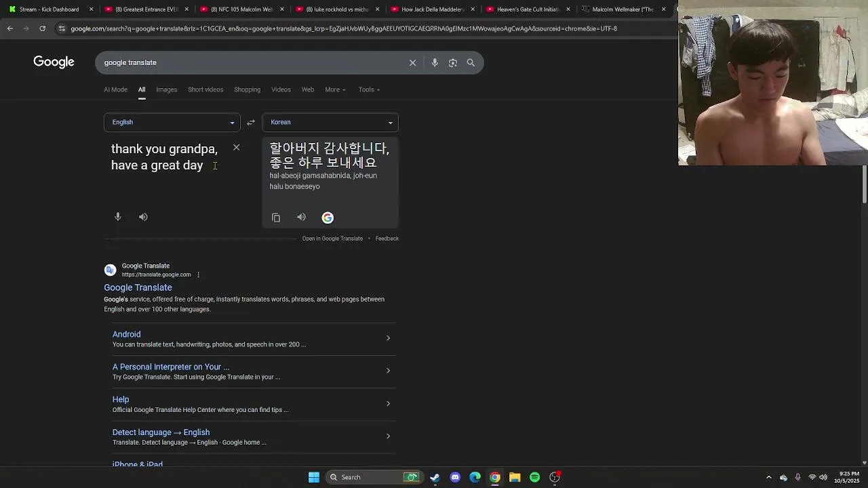This screenshot has height=488, width=868.
Task: Start voice search with the microphone icon
Action: click(x=435, y=62)
